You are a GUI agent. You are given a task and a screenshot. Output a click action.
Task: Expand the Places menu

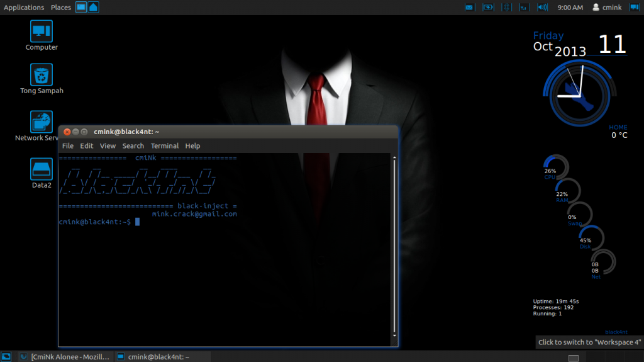tap(61, 8)
